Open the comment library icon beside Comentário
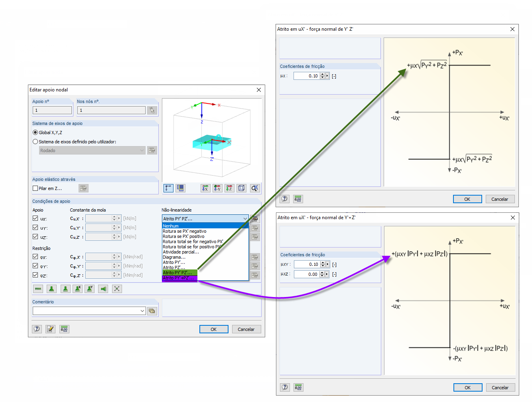The height and width of the screenshot is (402, 532). click(x=152, y=311)
